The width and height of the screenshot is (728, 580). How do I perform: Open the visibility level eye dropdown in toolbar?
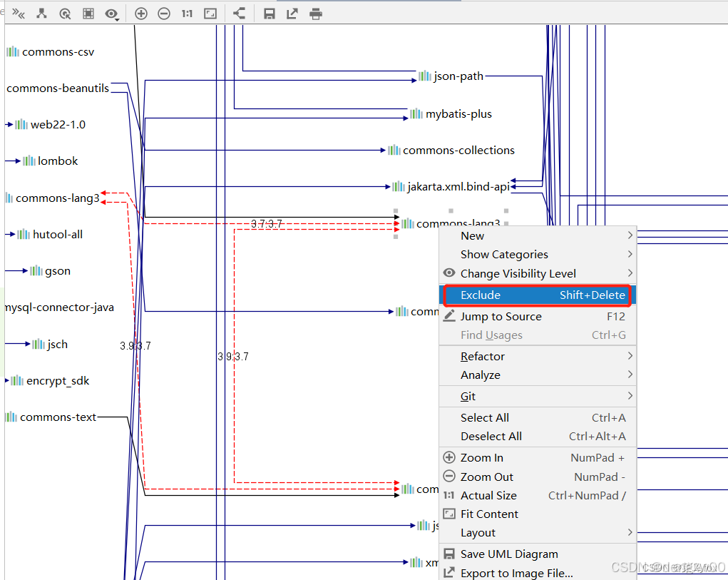pyautogui.click(x=112, y=14)
